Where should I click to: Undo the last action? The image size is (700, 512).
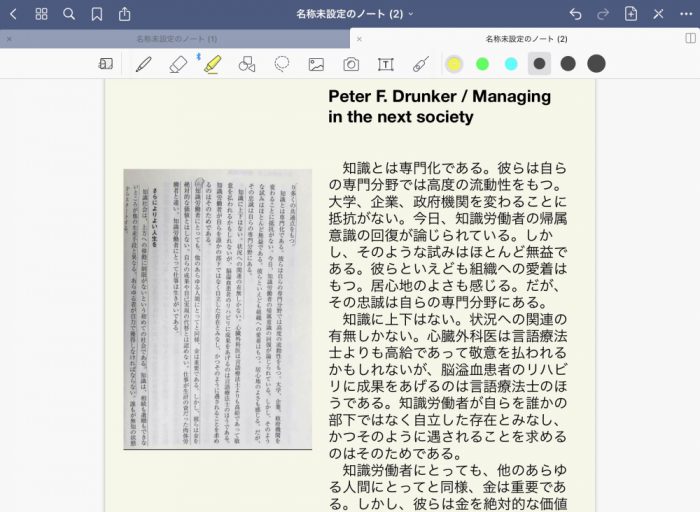coord(575,14)
